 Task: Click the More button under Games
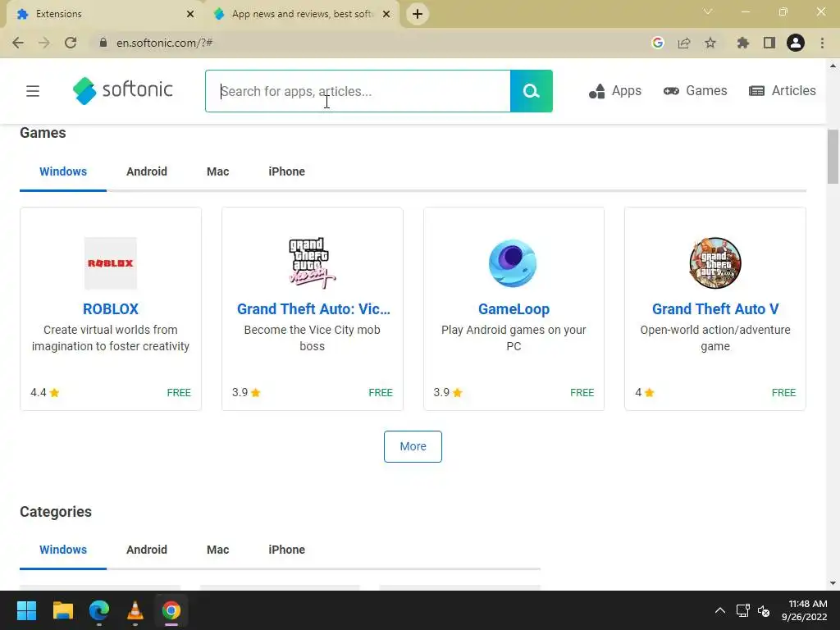point(413,446)
